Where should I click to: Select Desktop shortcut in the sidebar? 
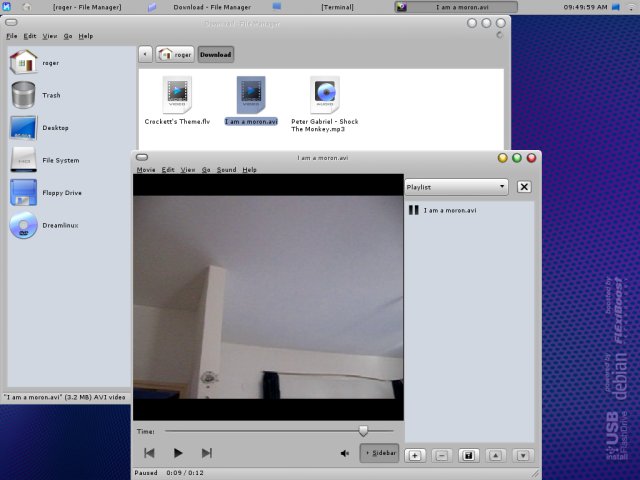pos(39,128)
